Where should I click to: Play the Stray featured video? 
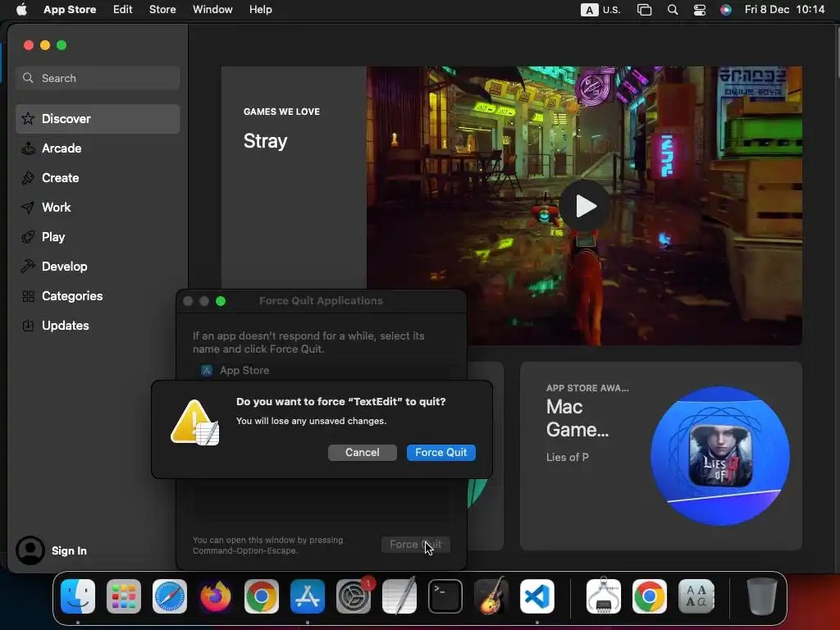pos(585,206)
